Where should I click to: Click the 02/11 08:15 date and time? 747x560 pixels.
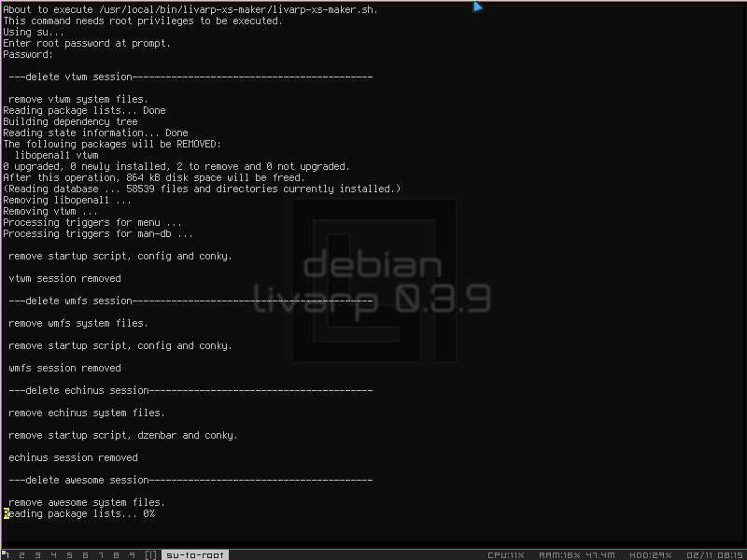pyautogui.click(x=715, y=555)
